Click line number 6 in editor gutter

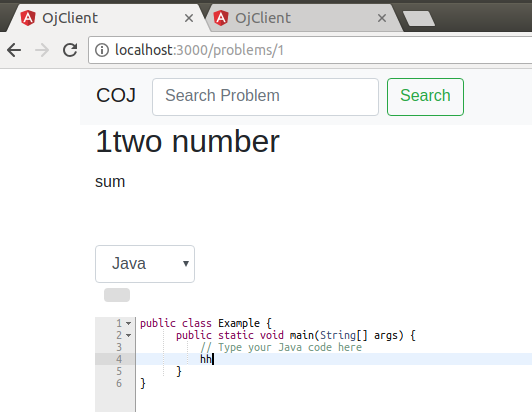point(119,383)
